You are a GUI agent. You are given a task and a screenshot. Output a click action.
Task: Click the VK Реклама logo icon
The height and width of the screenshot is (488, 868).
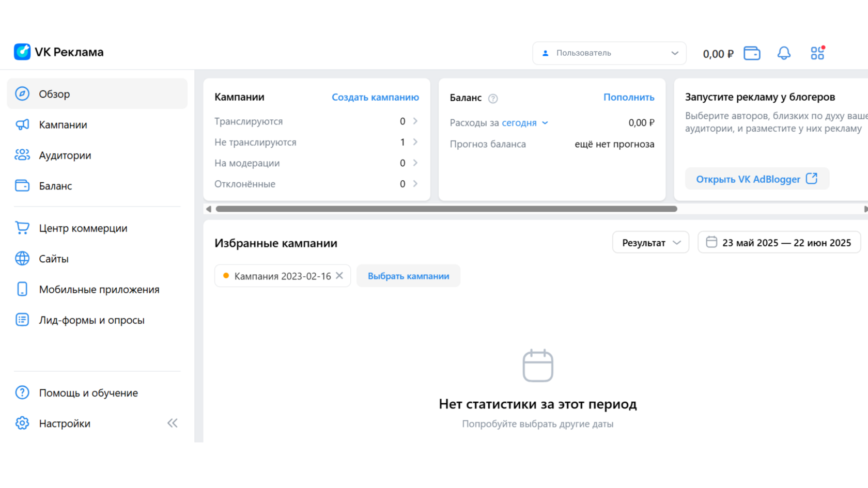coord(22,52)
